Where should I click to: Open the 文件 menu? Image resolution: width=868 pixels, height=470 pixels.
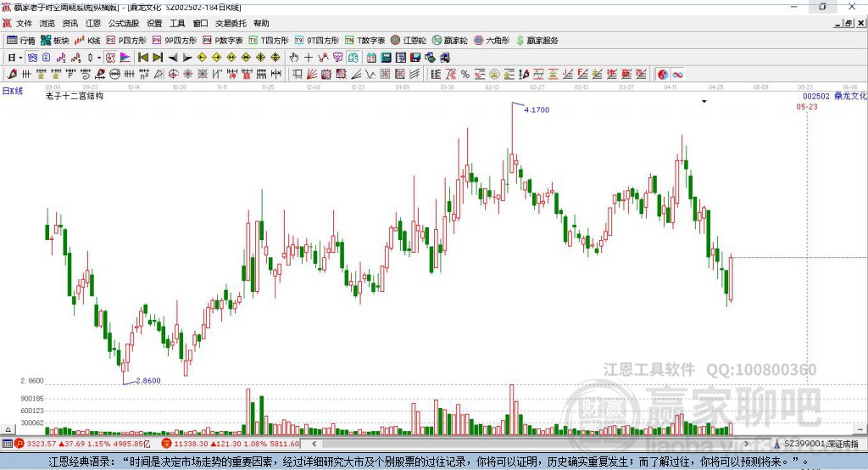24,23
